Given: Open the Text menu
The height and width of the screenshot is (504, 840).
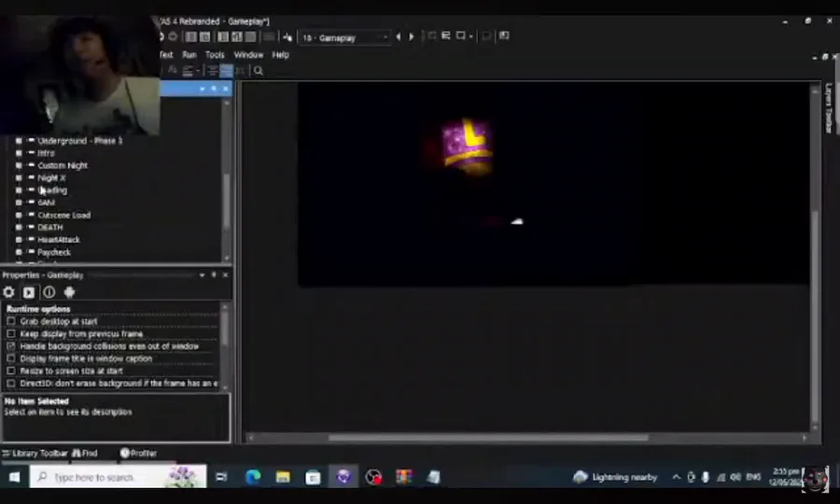Looking at the screenshot, I should click(165, 55).
